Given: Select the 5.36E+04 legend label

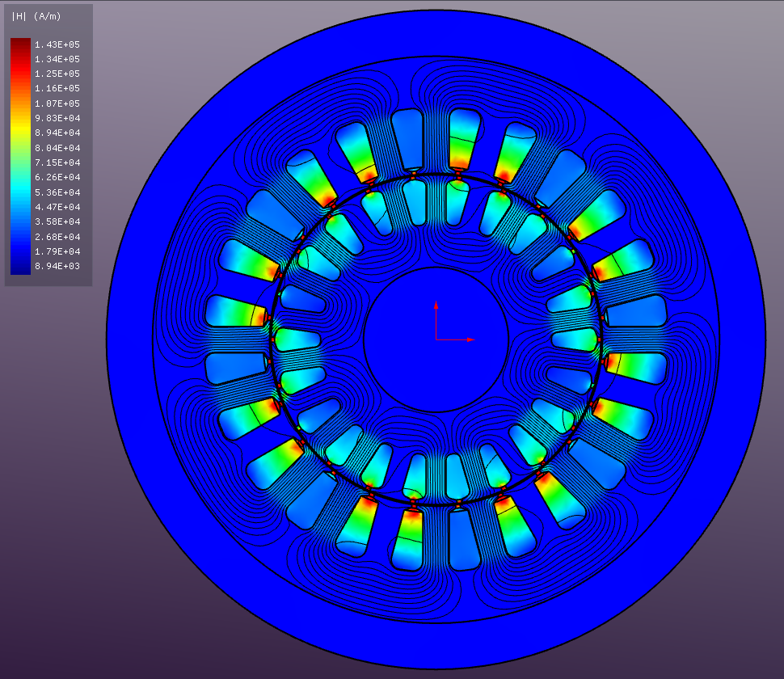Looking at the screenshot, I should (x=57, y=192).
